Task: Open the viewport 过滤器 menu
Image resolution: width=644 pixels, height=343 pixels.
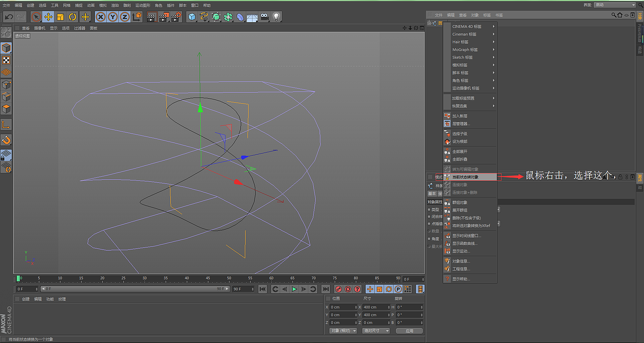Action: click(79, 28)
